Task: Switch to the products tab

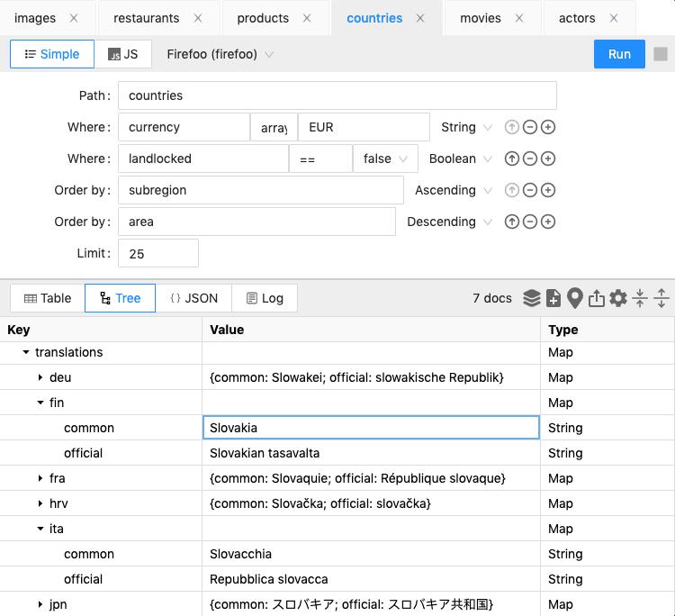Action: pyautogui.click(x=263, y=18)
